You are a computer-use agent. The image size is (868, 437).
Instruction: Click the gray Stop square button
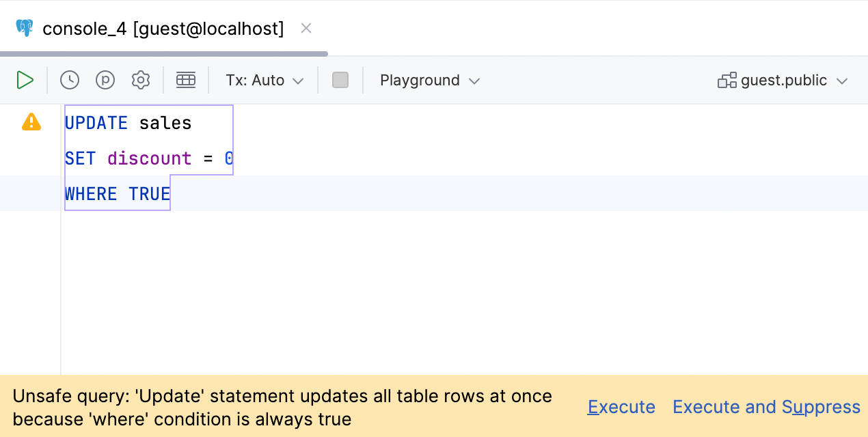coord(340,81)
